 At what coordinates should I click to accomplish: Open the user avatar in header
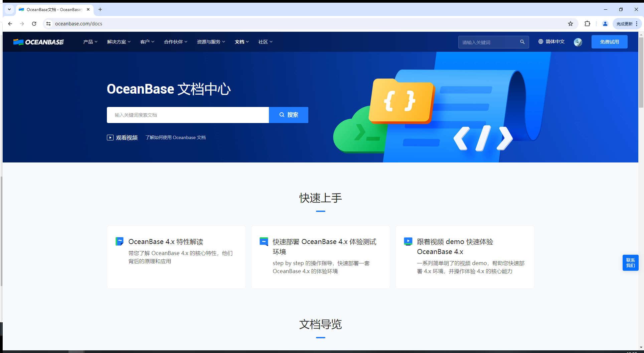[578, 42]
